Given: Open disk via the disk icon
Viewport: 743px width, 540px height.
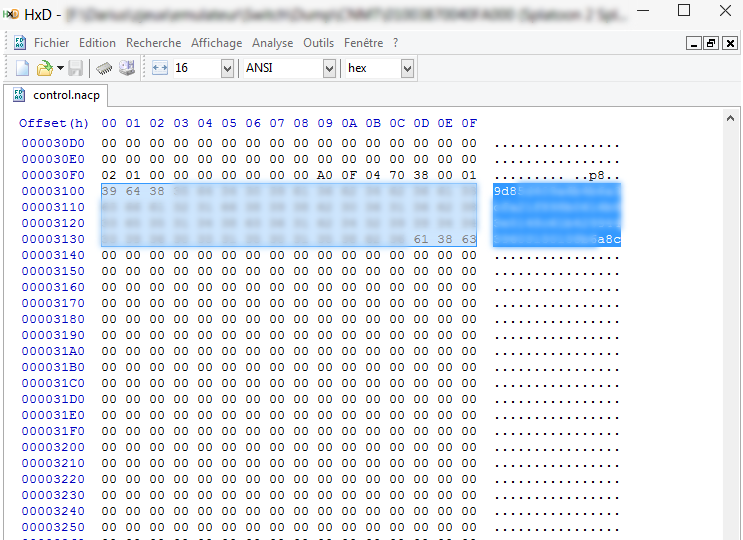Looking at the screenshot, I should coord(127,68).
